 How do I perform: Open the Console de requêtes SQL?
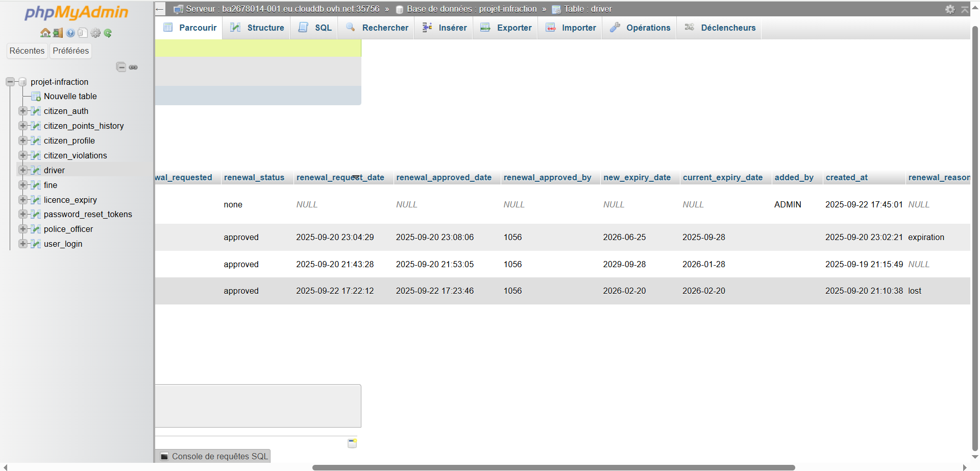214,456
